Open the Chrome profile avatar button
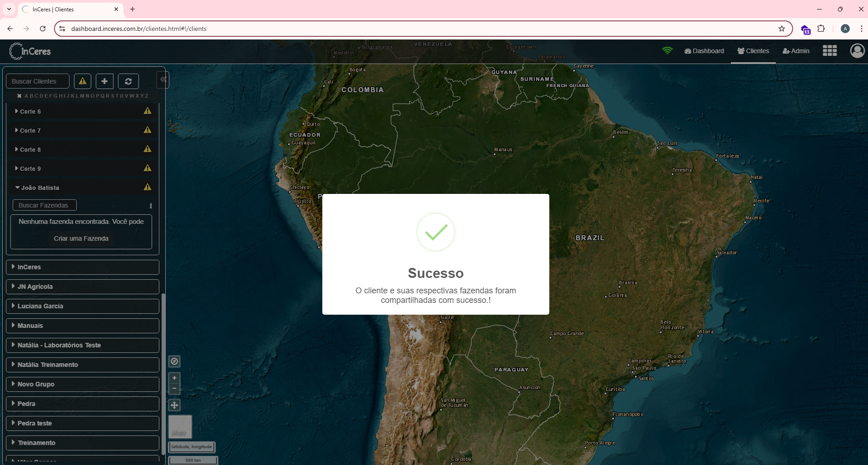The width and height of the screenshot is (868, 465). coord(845,29)
